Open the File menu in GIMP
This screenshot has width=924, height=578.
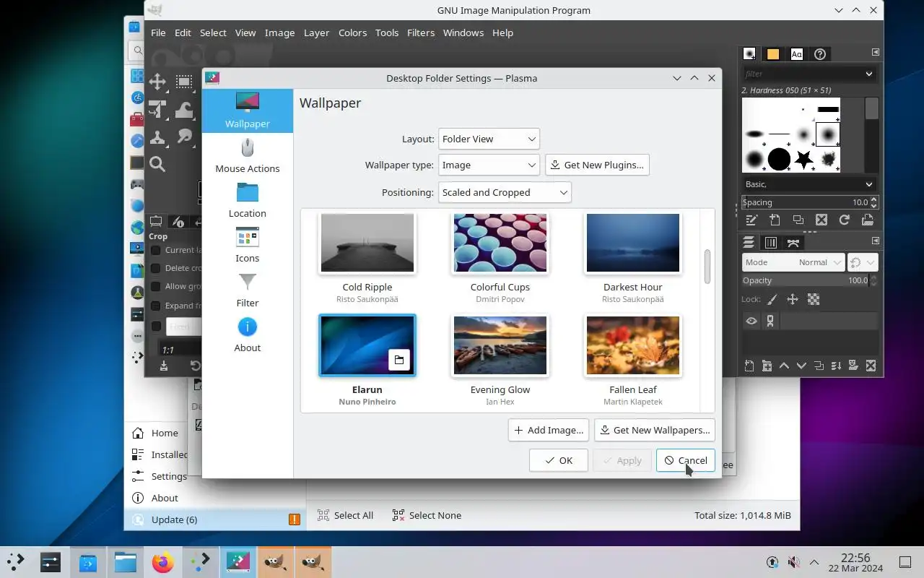158,33
